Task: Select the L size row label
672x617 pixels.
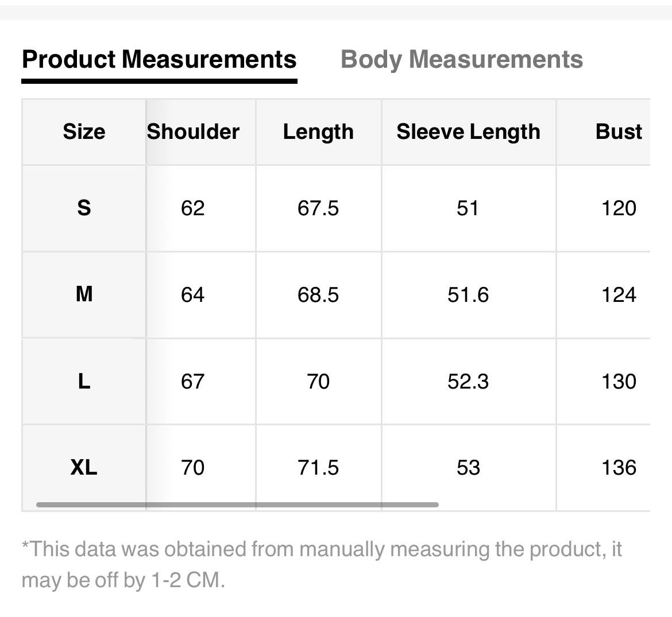Action: coord(84,381)
